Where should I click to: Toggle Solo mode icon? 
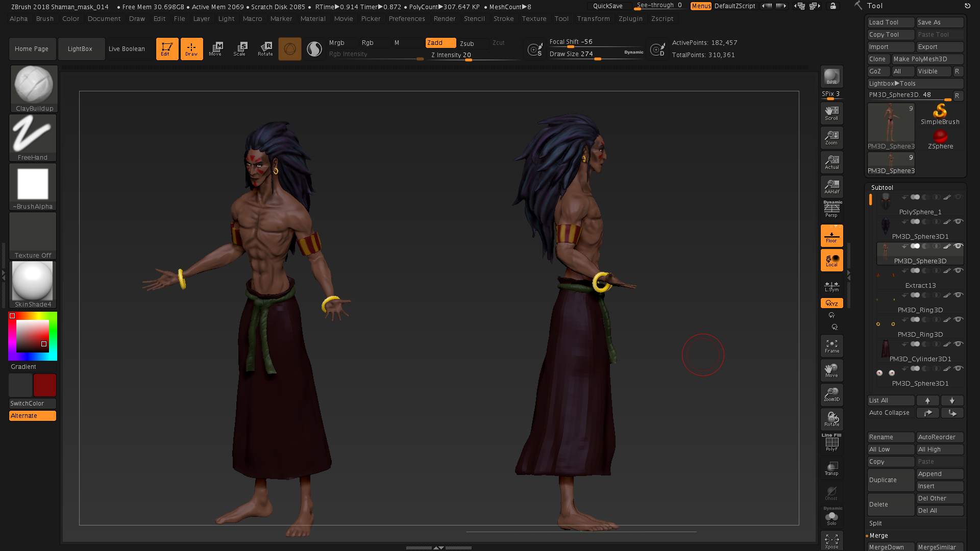tap(831, 516)
